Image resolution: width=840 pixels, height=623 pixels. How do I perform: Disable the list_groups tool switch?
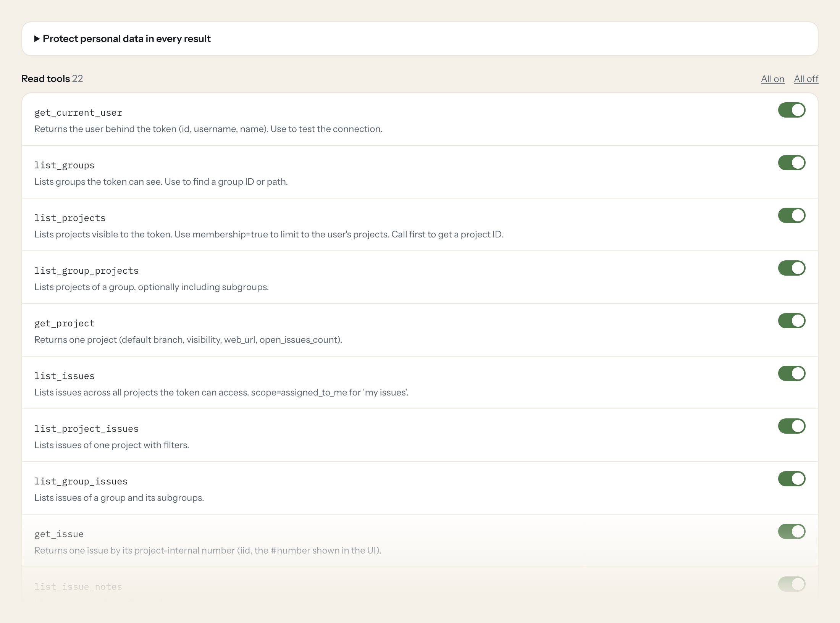tap(792, 163)
